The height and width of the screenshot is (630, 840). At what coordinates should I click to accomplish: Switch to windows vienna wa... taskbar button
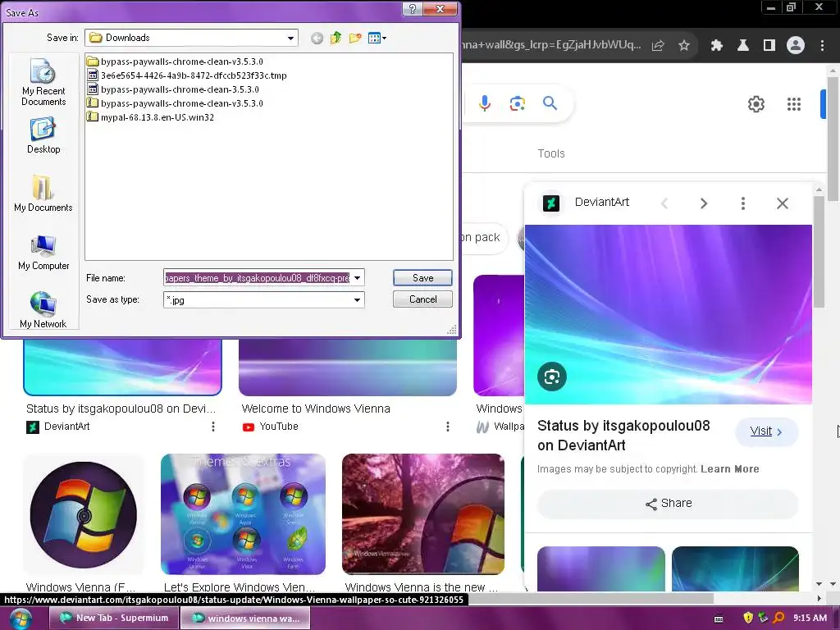coord(245,618)
